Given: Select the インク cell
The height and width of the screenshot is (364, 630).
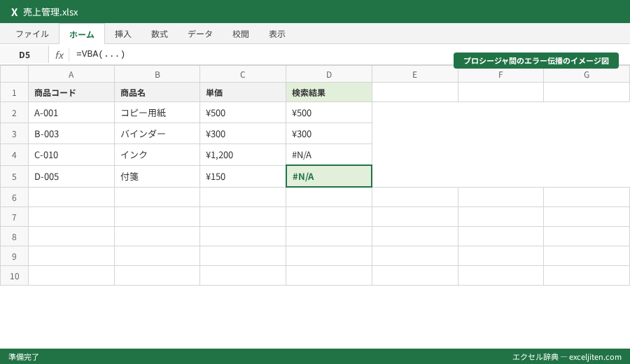Looking at the screenshot, I should coord(157,155).
